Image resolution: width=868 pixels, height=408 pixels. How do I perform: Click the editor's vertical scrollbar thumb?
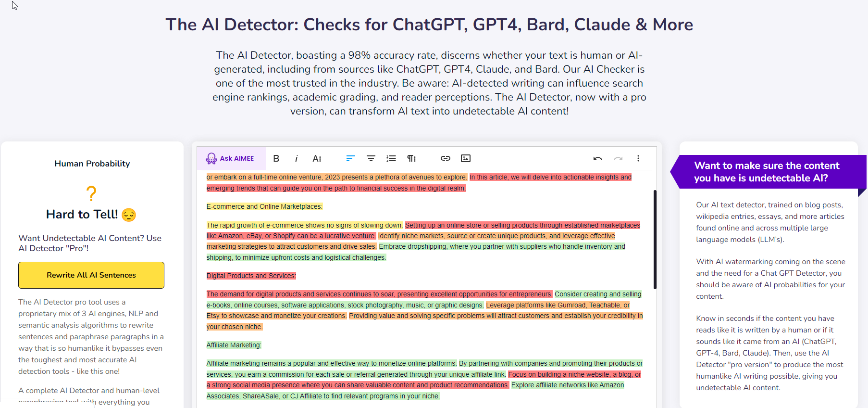(655, 239)
